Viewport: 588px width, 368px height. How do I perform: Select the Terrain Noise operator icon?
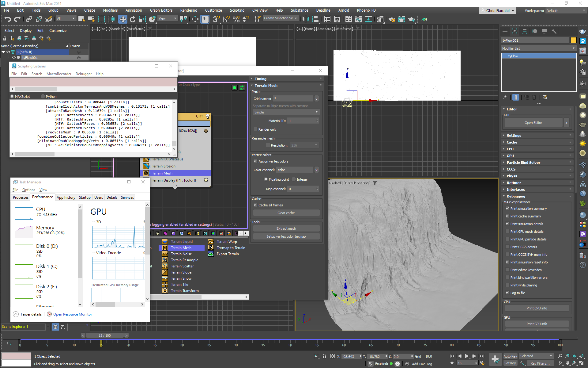click(165, 254)
